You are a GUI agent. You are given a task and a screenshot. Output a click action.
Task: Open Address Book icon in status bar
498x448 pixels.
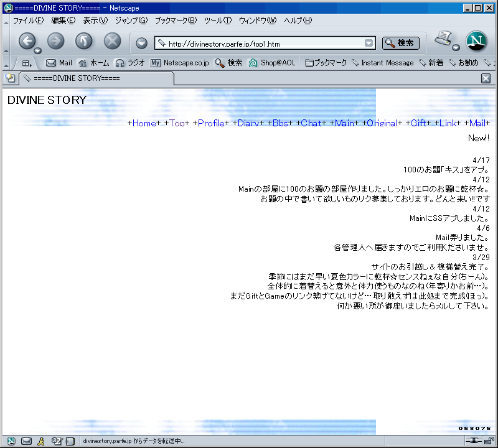[x=70, y=441]
